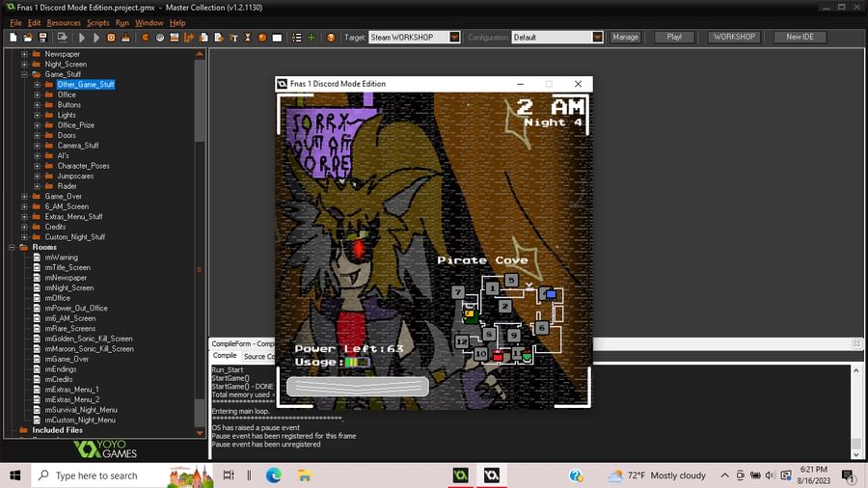Image resolution: width=868 pixels, height=488 pixels.
Task: Select camera 7 on the game map
Action: click(458, 291)
